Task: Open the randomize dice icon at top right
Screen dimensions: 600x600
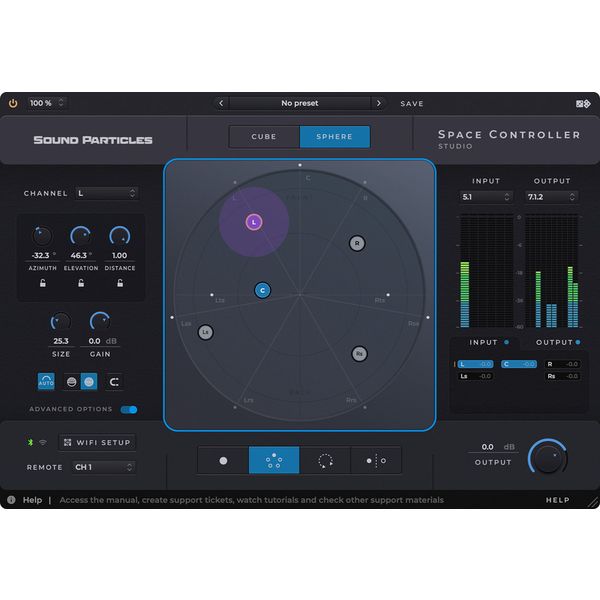Action: tap(583, 104)
